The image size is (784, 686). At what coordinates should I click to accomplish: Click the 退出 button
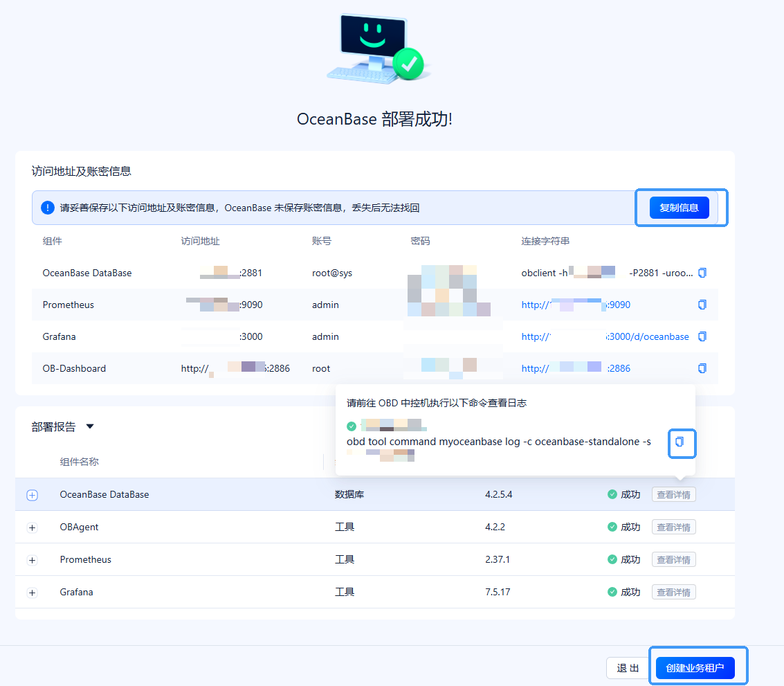[x=628, y=668]
